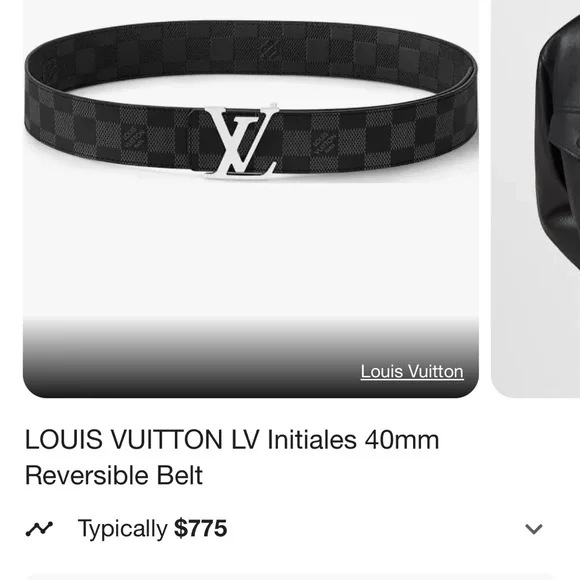The image size is (580, 580).
Task: Tap the Reversible Belt title line
Action: [114, 476]
